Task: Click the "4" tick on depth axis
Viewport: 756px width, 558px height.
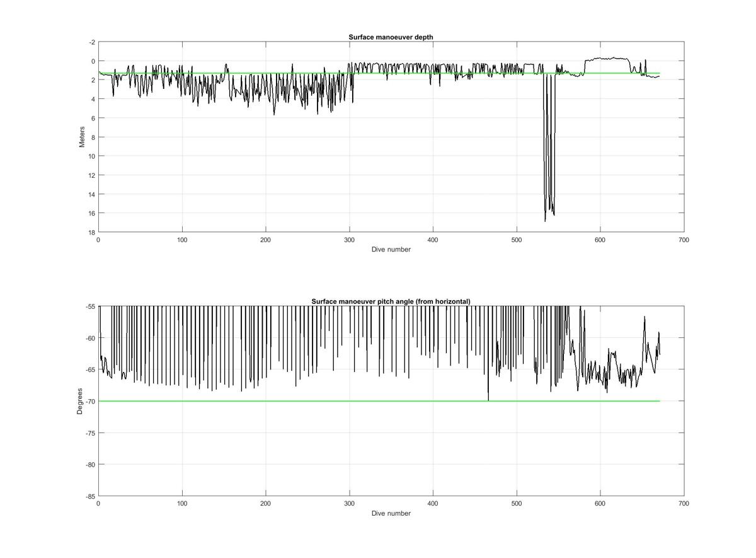Action: coord(93,99)
